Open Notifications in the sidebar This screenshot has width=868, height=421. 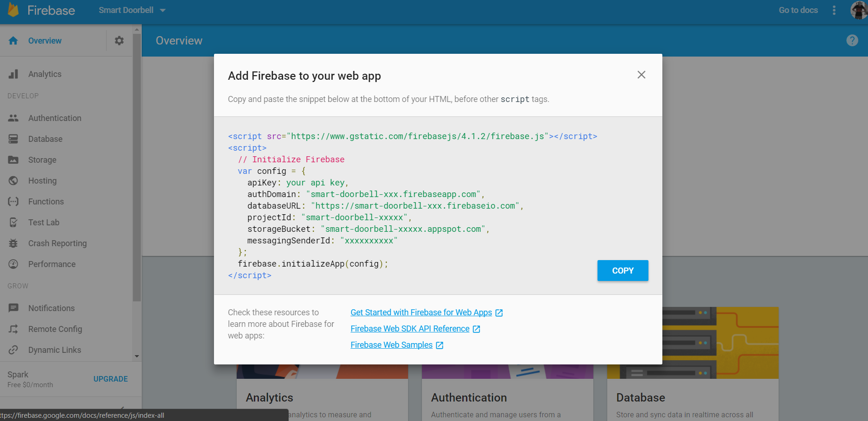pyautogui.click(x=51, y=308)
